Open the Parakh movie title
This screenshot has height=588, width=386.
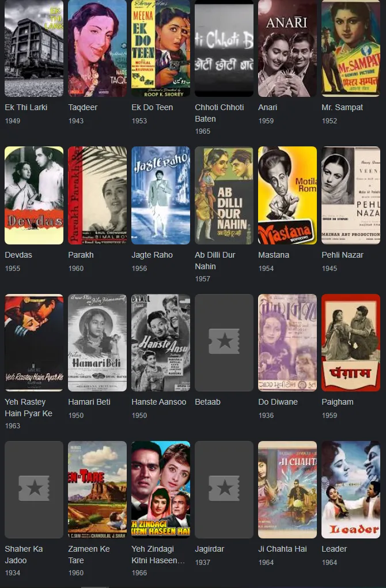[x=81, y=255]
